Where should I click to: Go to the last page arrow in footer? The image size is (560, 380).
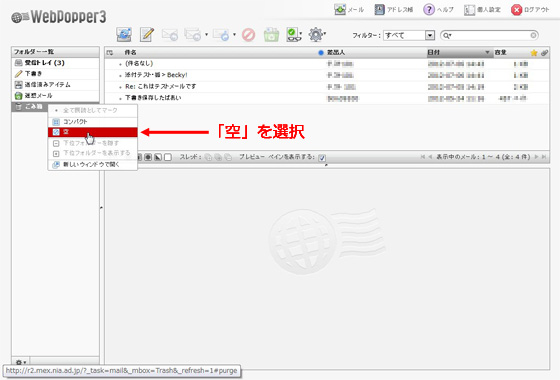(544, 157)
